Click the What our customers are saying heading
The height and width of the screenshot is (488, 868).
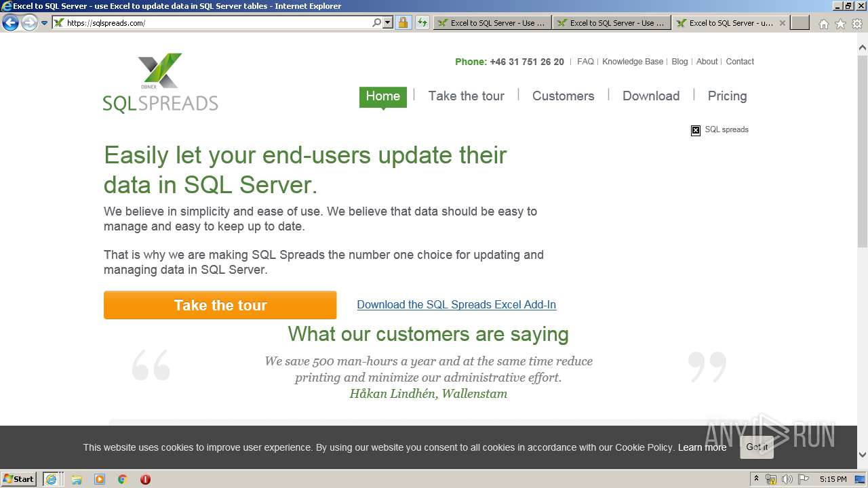[x=428, y=334]
